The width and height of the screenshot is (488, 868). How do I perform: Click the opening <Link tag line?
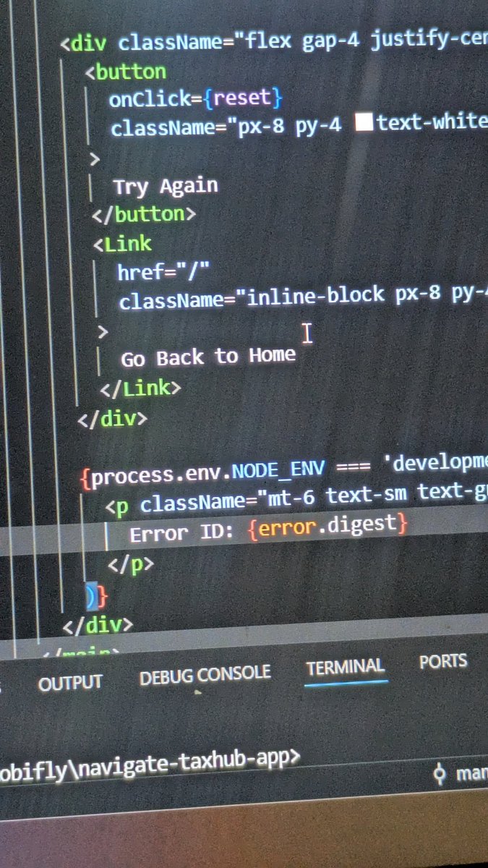pos(123,244)
